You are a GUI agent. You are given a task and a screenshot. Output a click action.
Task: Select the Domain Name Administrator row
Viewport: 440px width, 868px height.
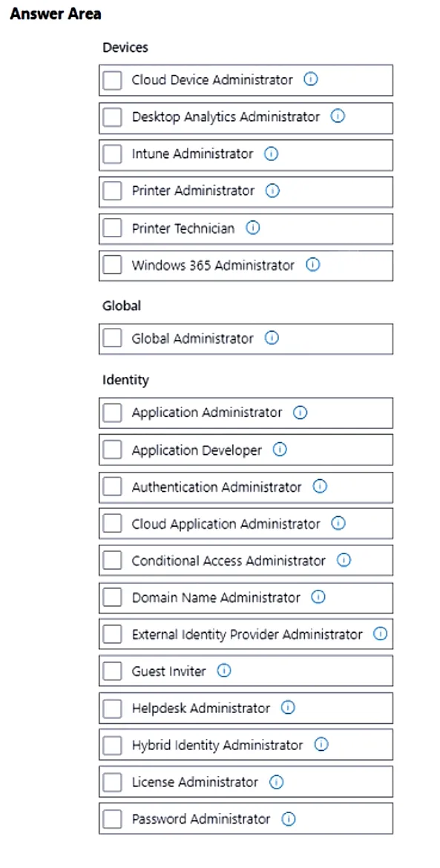[x=246, y=597]
